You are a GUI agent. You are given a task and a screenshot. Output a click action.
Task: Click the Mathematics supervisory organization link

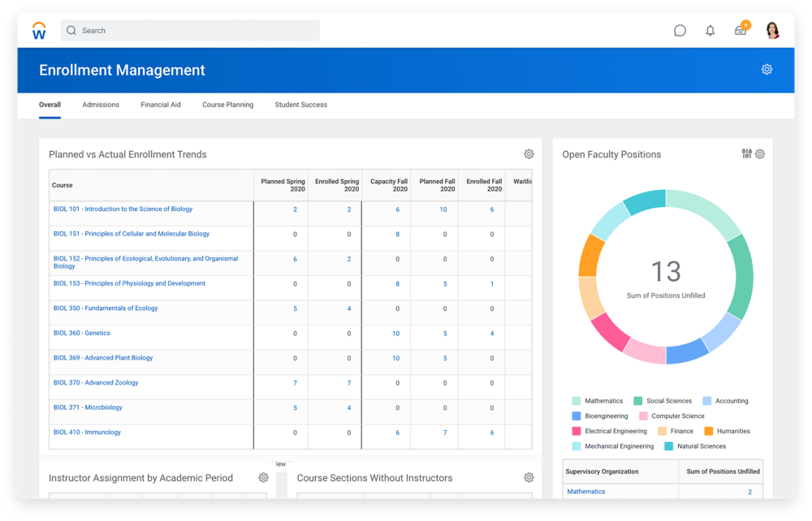pos(585,492)
